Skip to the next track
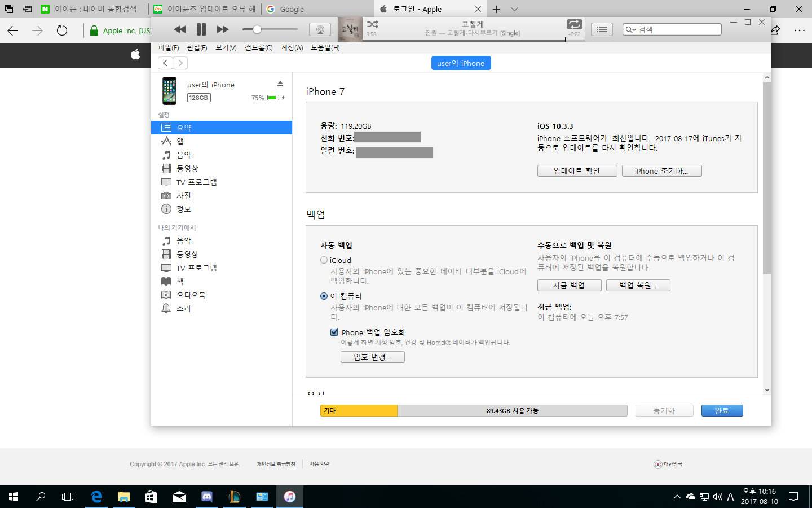This screenshot has height=508, width=812. (223, 29)
